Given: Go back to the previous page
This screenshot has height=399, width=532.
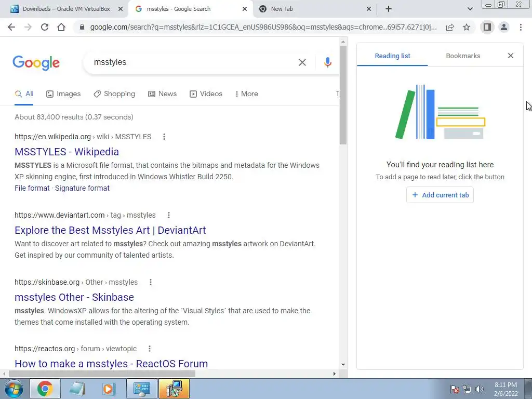Looking at the screenshot, I should click(x=11, y=27).
